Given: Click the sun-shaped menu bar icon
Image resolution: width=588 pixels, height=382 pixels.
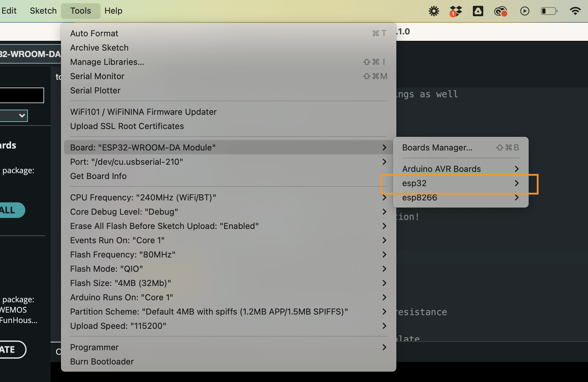Looking at the screenshot, I should point(434,11).
